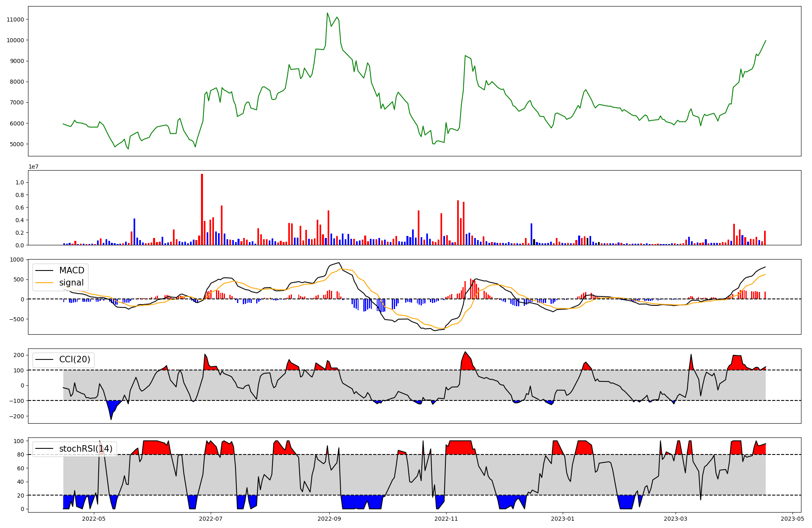Screen dimensions: 812x528
Task: Click the 80 stochRSI axis label
Action: coord(20,454)
